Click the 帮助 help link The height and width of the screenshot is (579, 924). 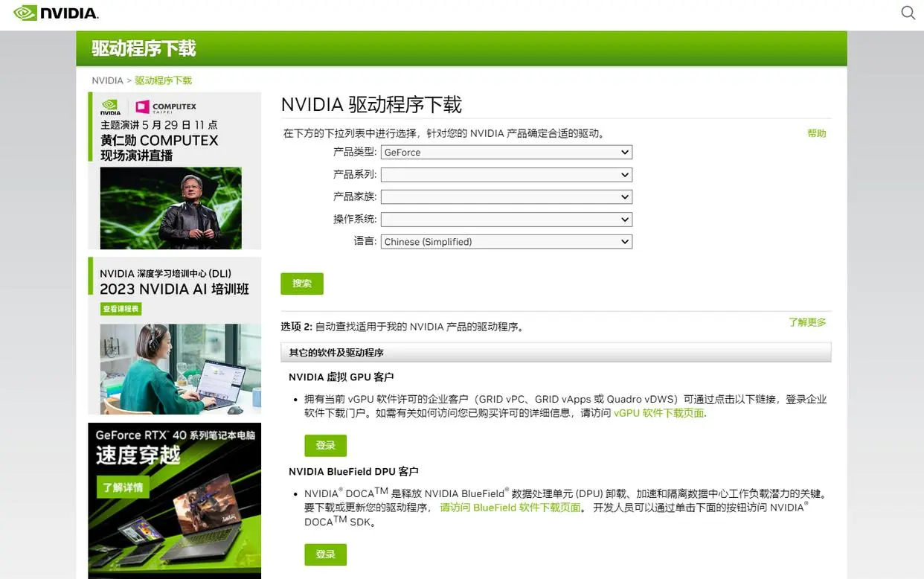coord(816,133)
